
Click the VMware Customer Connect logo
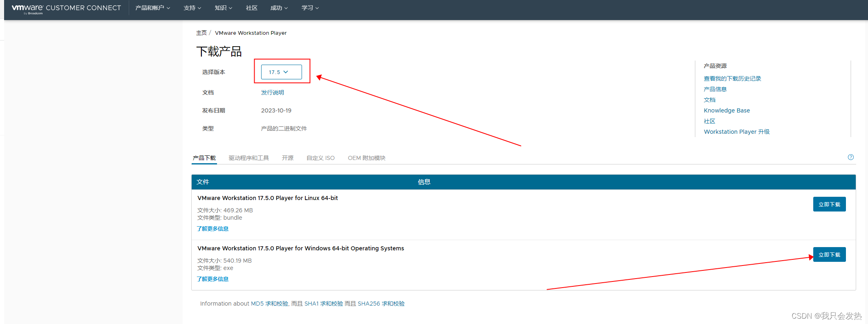click(66, 9)
